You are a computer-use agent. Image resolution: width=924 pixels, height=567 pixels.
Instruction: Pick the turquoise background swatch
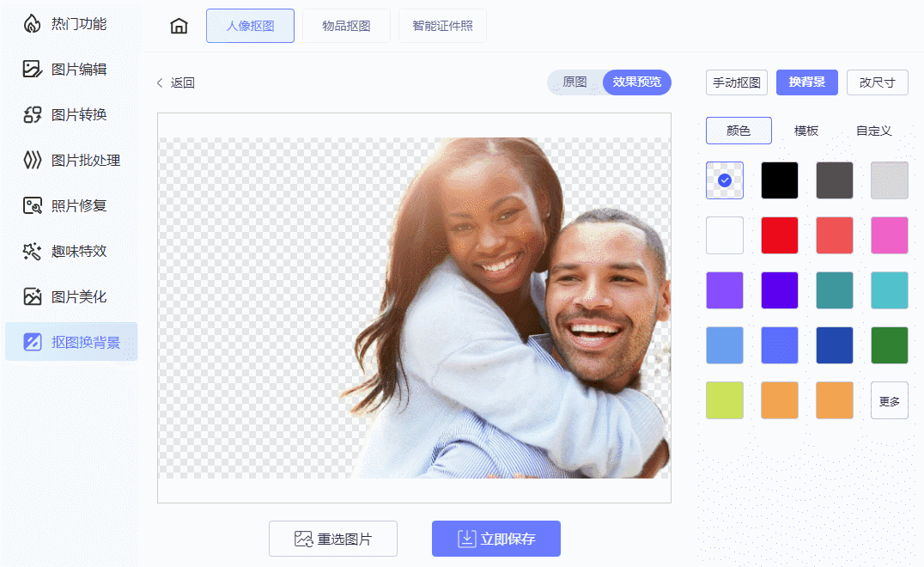890,290
